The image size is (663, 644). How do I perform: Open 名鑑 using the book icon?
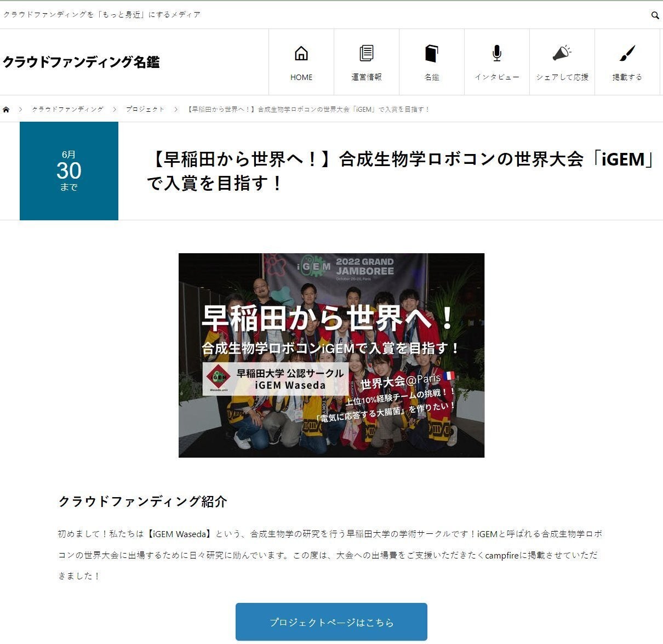coord(431,54)
